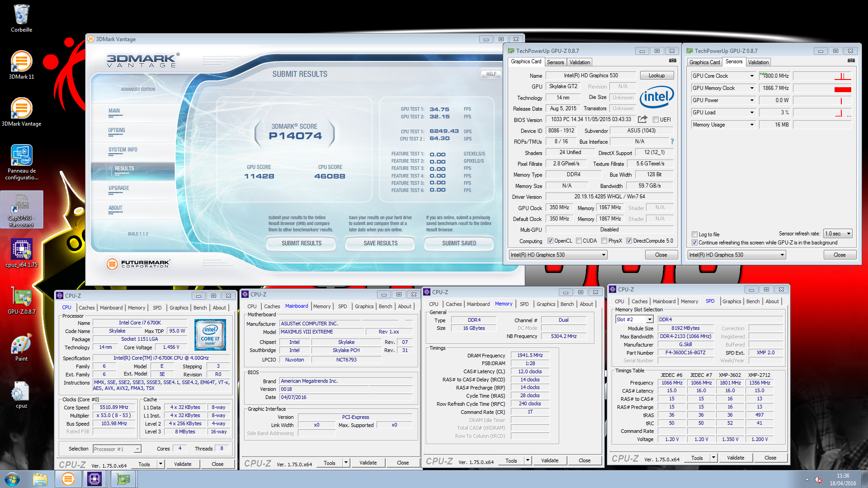Open the Sensor refresh rate dropdown
This screenshot has height=488, width=868.
pyautogui.click(x=838, y=234)
